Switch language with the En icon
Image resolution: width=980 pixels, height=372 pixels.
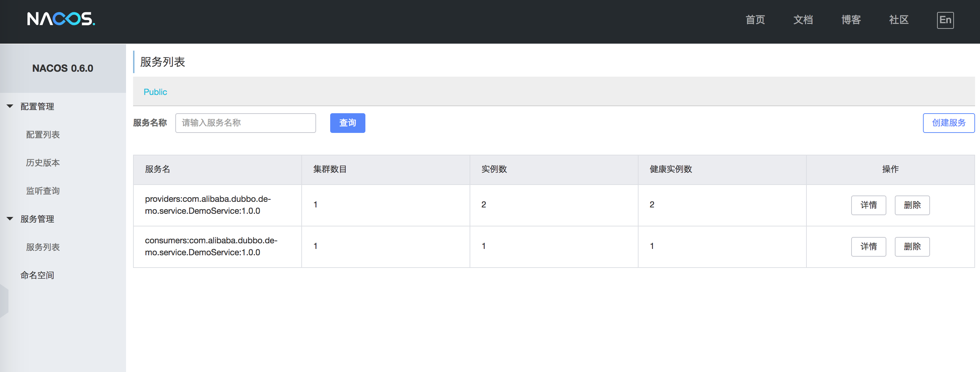point(945,20)
